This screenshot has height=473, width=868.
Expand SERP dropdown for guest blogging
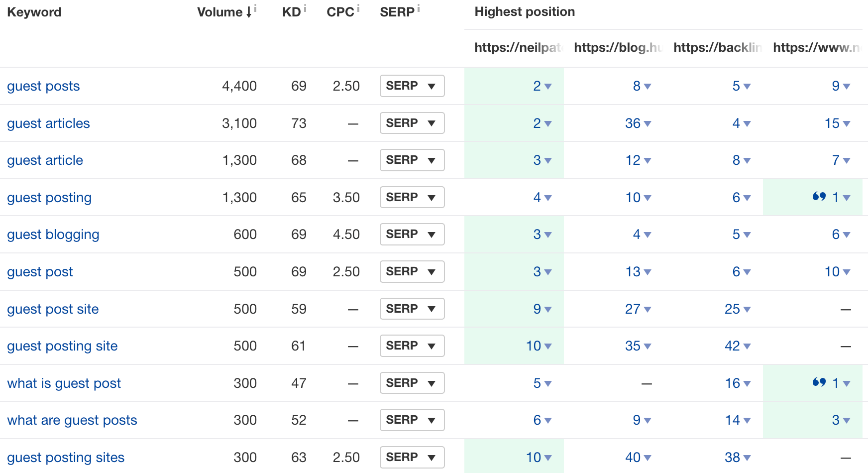click(412, 234)
